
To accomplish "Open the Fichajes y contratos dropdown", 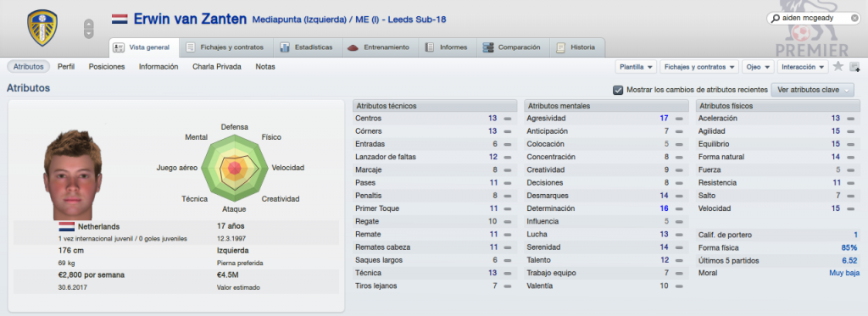I will click(x=699, y=67).
